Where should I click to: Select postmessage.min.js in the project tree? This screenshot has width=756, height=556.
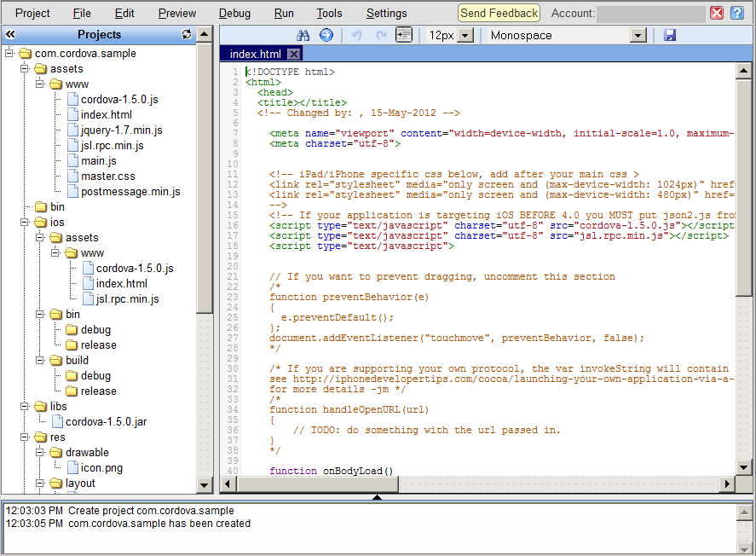pos(130,191)
